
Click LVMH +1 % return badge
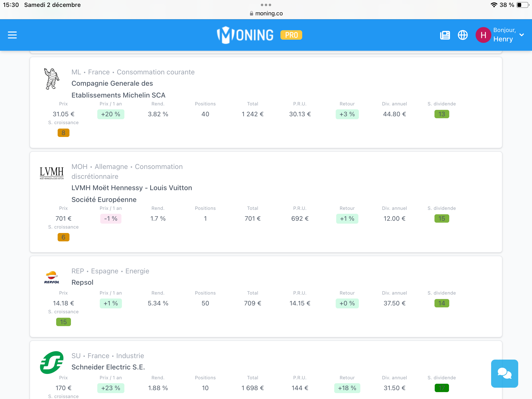(347, 219)
